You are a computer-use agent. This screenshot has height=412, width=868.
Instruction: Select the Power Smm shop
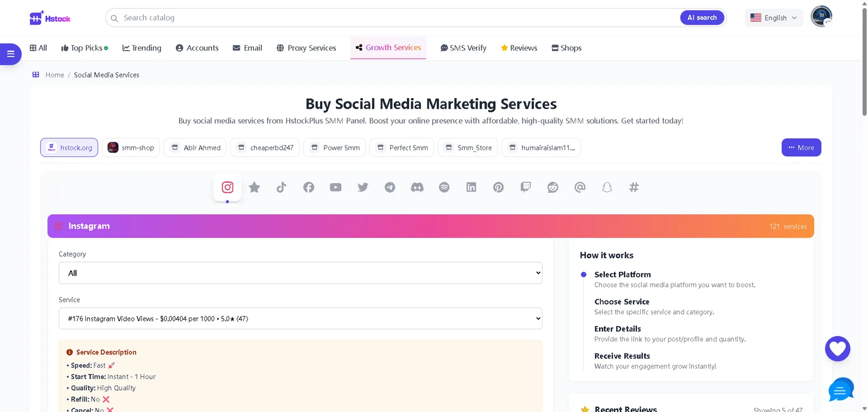pos(335,148)
